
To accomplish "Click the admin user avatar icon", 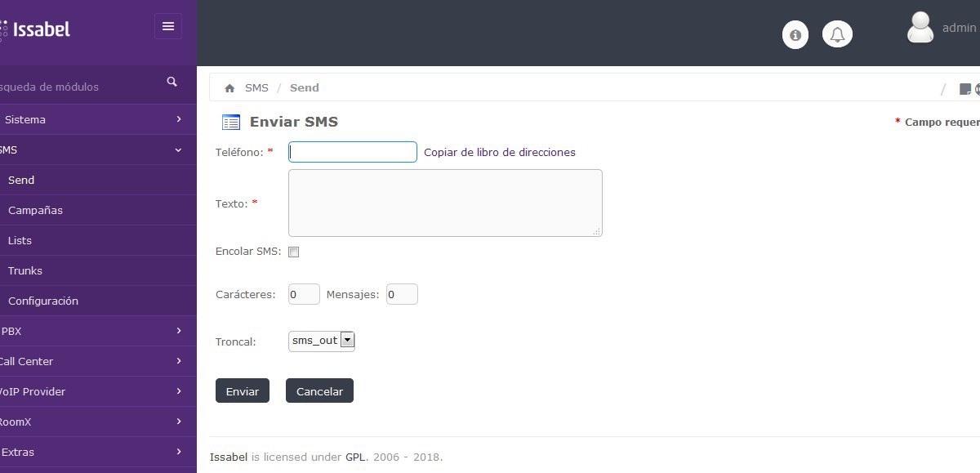I will (x=920, y=27).
